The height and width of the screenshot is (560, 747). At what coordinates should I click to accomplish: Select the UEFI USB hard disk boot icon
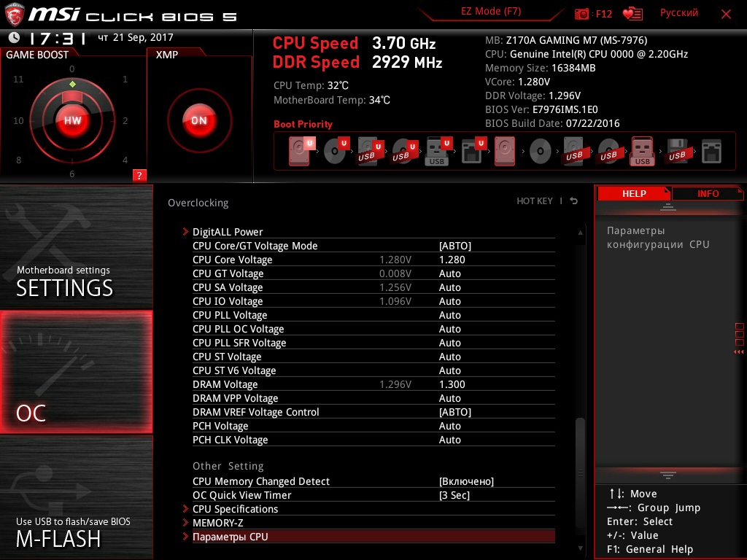click(370, 151)
